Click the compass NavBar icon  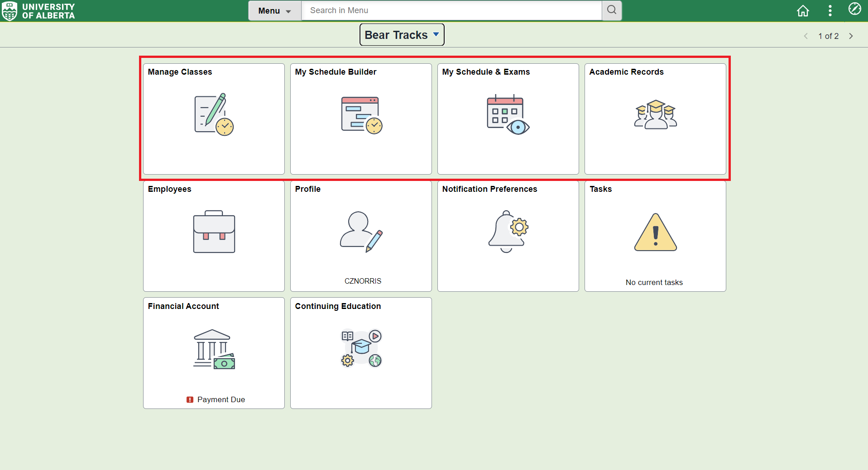854,9
